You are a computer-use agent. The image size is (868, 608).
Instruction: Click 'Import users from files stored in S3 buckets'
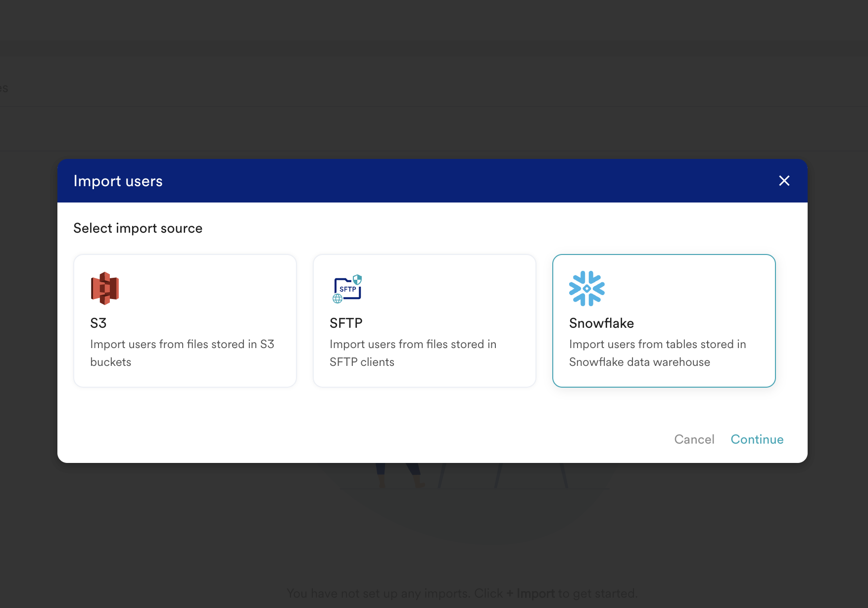coord(182,353)
